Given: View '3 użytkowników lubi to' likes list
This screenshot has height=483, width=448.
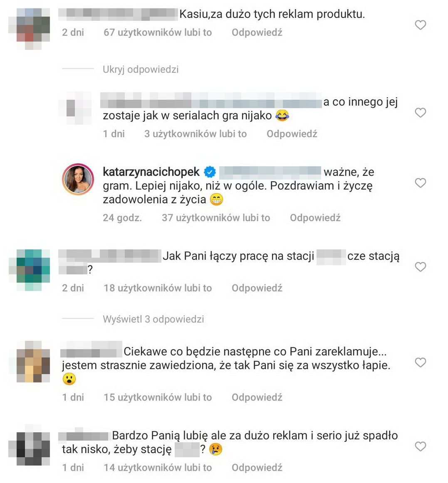Looking at the screenshot, I should (x=196, y=134).
